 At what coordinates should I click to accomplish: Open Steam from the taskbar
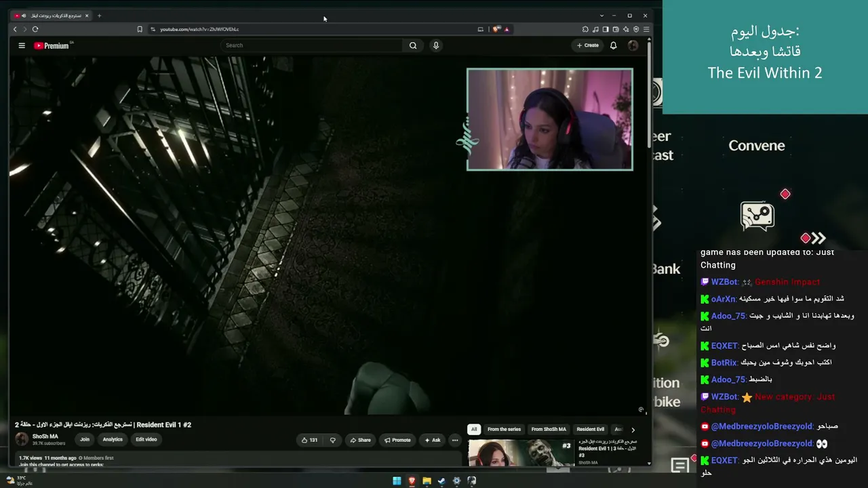(x=441, y=481)
